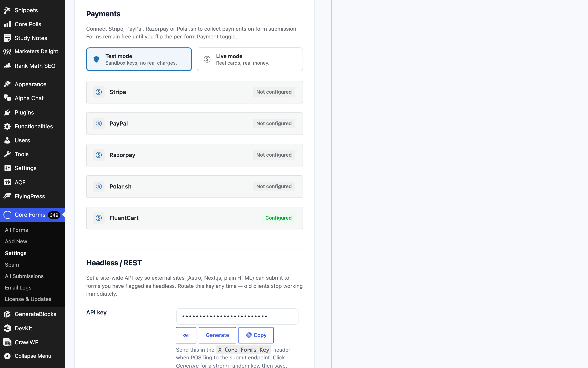Open Alpha Chat via its speech bubbles icon
The width and height of the screenshot is (588, 368).
pyautogui.click(x=7, y=98)
